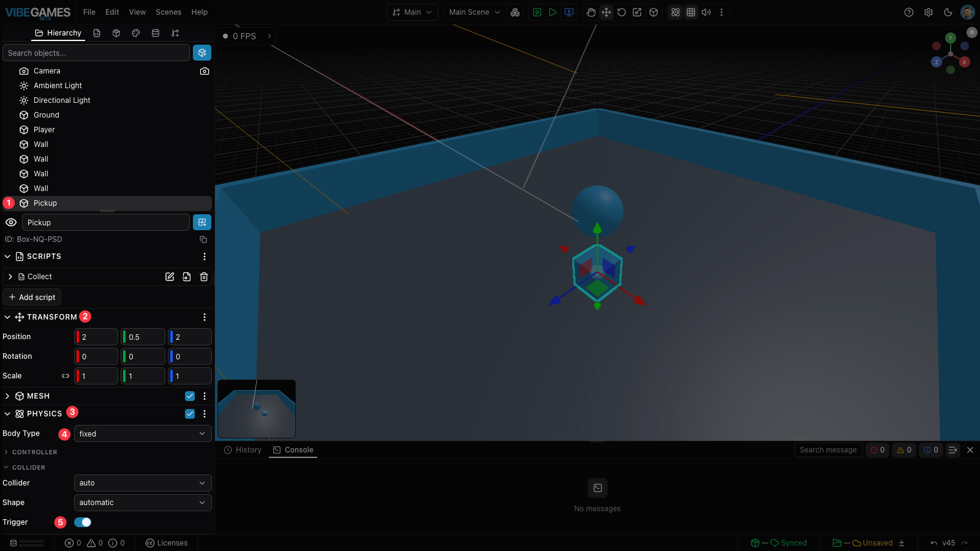Select the rotate tool
This screenshot has width=980, height=551.
[x=622, y=12]
